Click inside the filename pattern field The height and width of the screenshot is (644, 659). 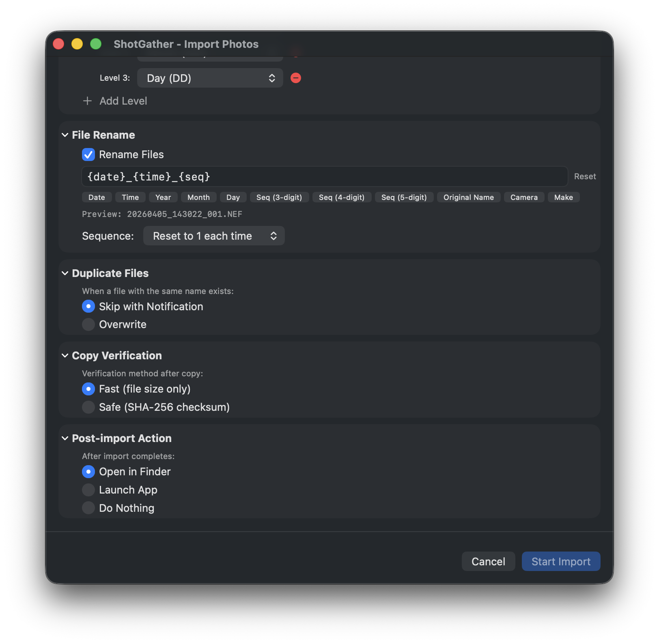tap(325, 176)
